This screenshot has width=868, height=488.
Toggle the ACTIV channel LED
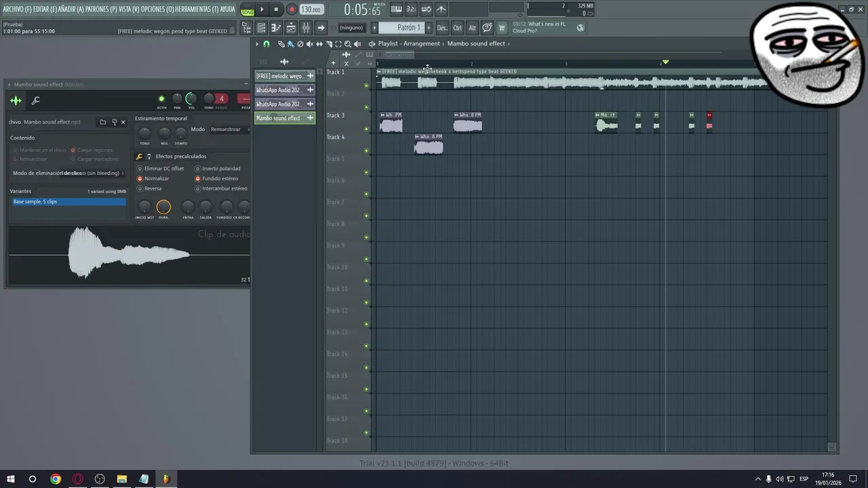pyautogui.click(x=161, y=99)
